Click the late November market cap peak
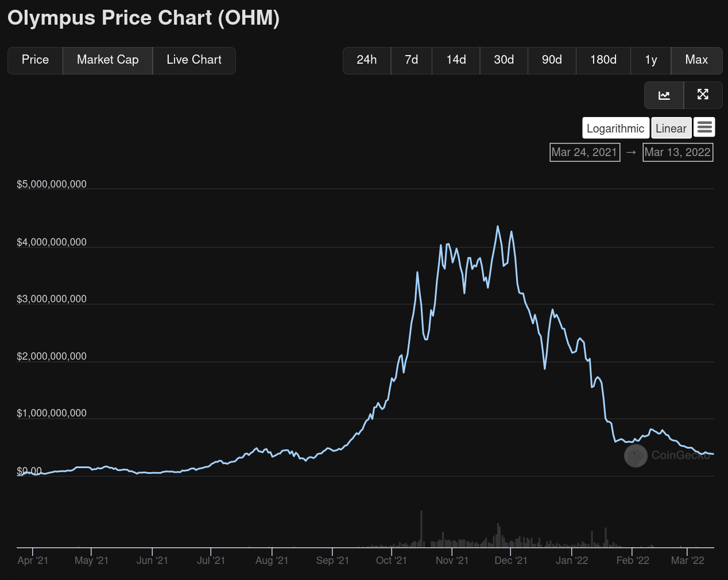This screenshot has width=728, height=580. click(x=497, y=227)
